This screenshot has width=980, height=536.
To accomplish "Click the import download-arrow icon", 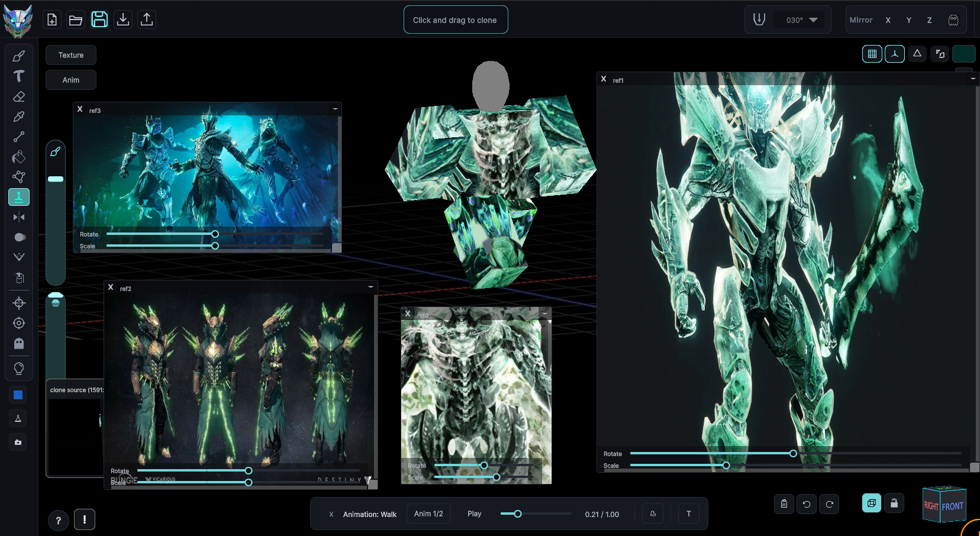I will coord(123,20).
